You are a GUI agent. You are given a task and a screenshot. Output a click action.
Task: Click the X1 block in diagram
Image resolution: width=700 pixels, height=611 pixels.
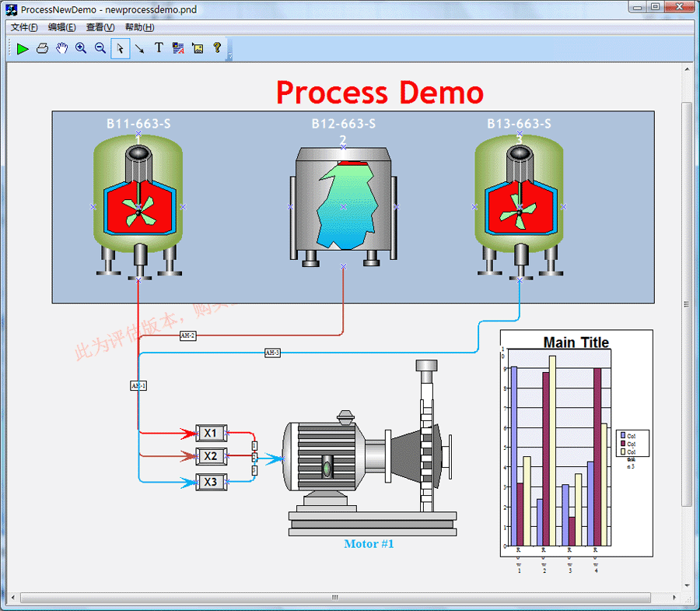[x=210, y=433]
